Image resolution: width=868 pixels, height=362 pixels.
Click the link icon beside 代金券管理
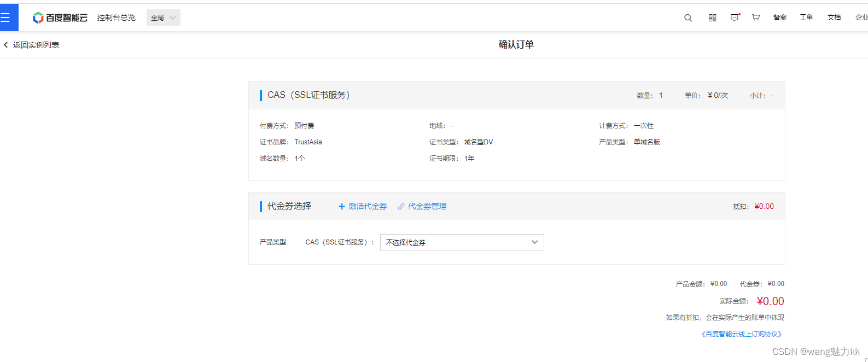click(401, 207)
